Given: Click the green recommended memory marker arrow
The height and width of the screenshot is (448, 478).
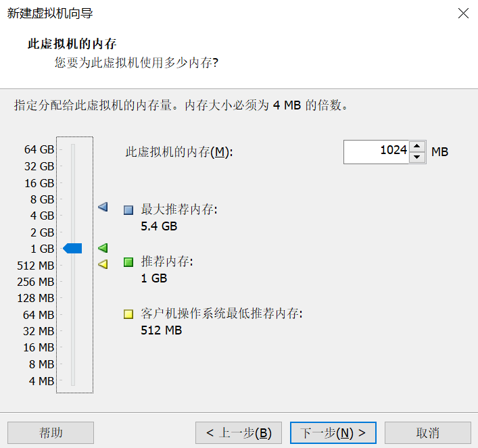Looking at the screenshot, I should [x=103, y=248].
